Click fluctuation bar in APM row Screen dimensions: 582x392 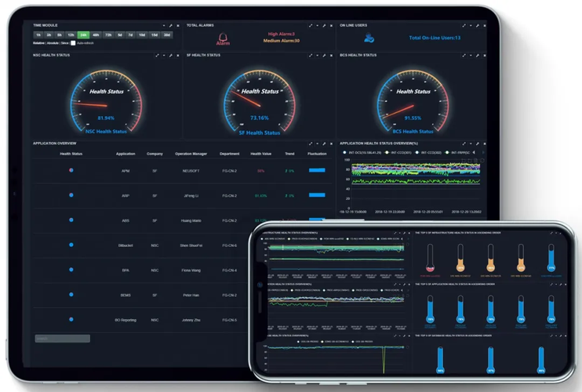pyautogui.click(x=317, y=170)
